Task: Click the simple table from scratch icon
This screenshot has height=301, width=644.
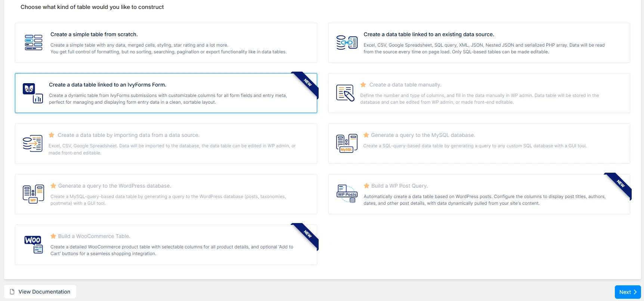Action: (33, 43)
